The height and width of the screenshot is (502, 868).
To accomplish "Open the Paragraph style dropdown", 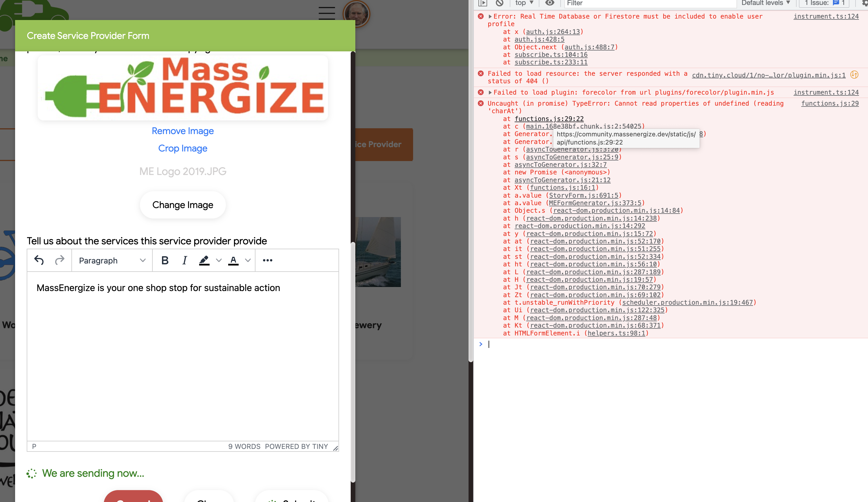I will point(111,260).
